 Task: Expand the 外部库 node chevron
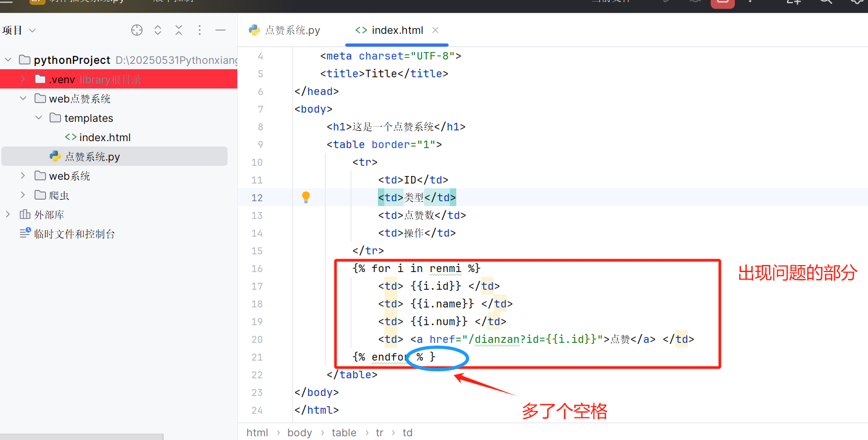[8, 214]
